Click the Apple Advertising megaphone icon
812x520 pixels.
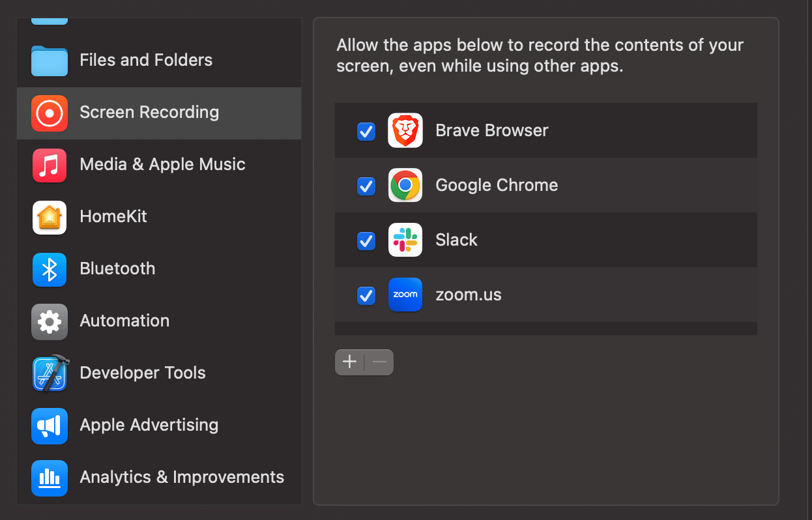point(50,426)
